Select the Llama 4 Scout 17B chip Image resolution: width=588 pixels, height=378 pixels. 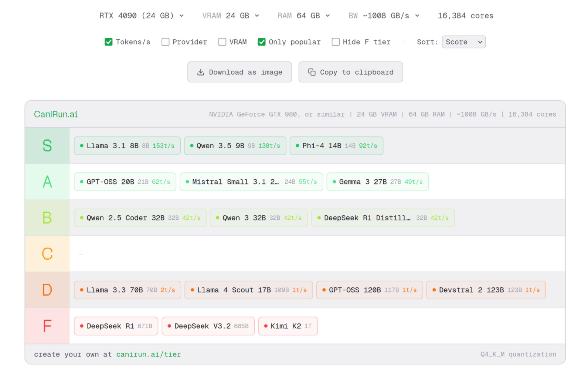249,290
